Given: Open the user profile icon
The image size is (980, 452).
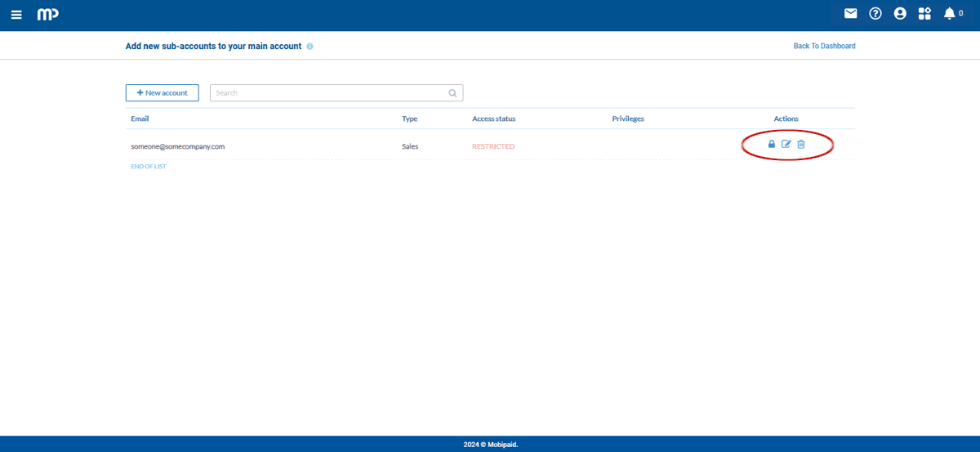Looking at the screenshot, I should 900,14.
